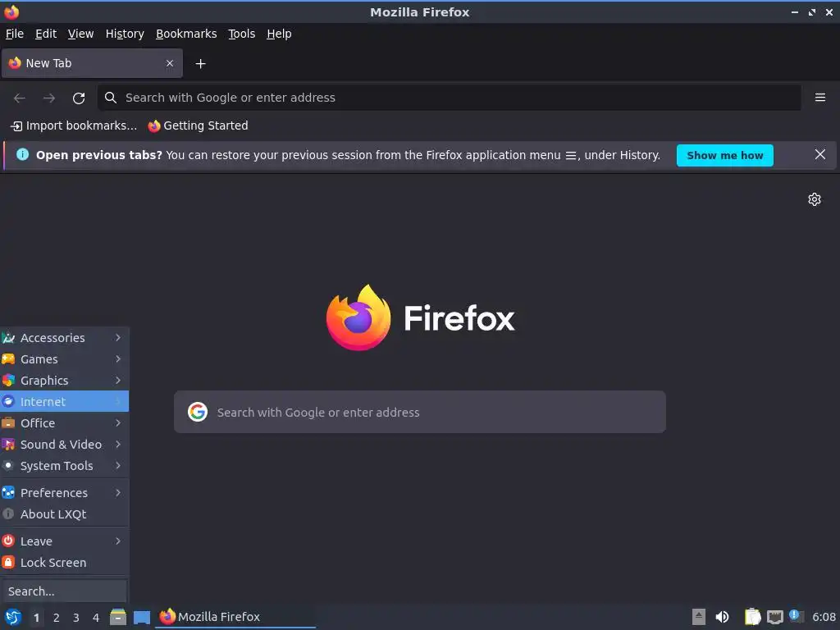Open a new tab with the plus icon

[200, 64]
